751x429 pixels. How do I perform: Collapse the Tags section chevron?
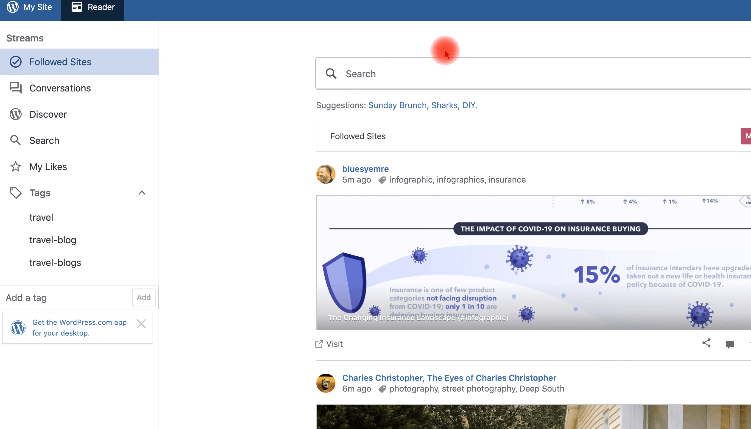[142, 193]
